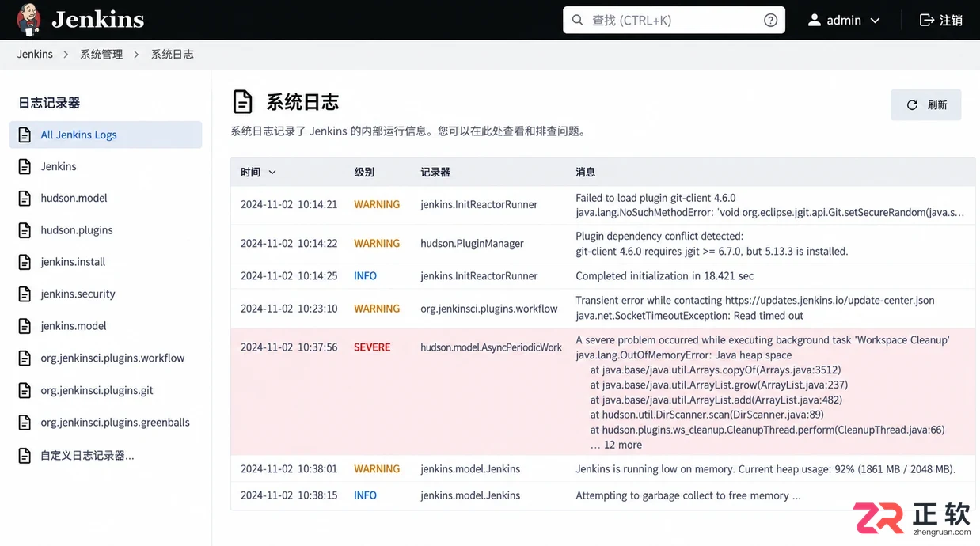Click document icon beside hudson.plugins
980x546 pixels.
25,230
